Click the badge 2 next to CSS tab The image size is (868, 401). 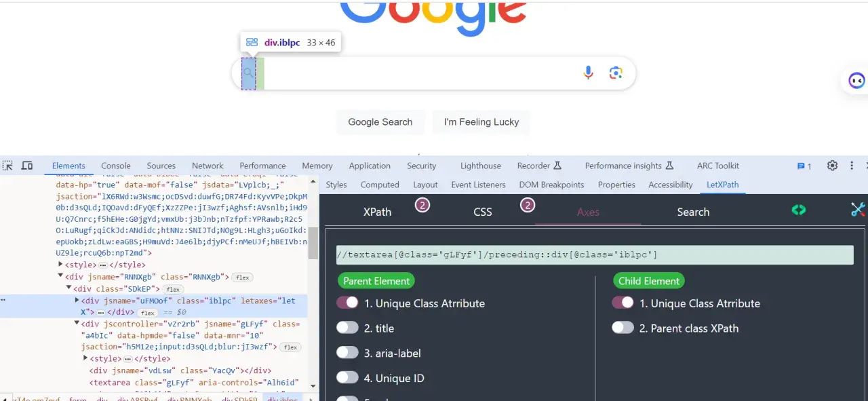528,205
